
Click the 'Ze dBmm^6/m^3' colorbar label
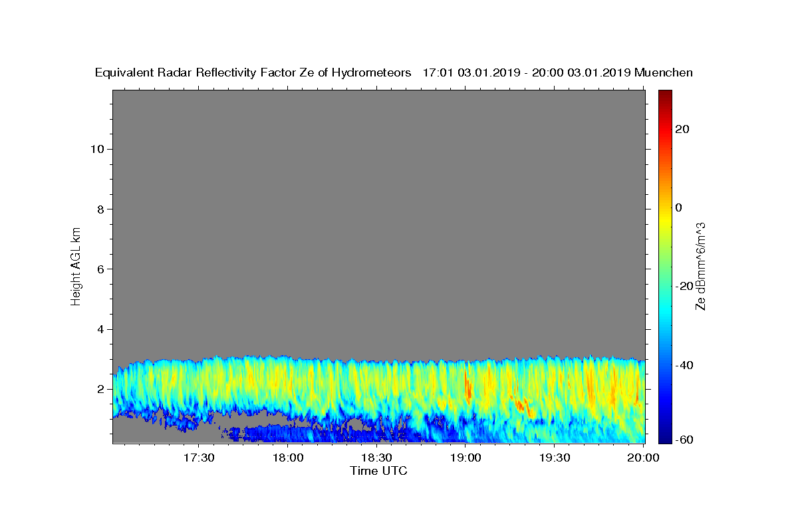tap(700, 266)
